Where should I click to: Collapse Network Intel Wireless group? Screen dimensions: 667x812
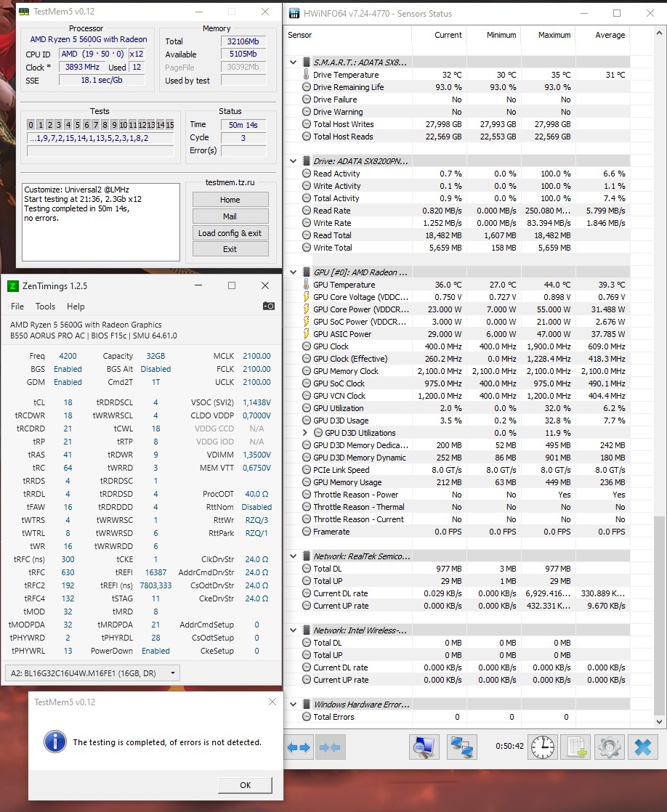coord(294,630)
